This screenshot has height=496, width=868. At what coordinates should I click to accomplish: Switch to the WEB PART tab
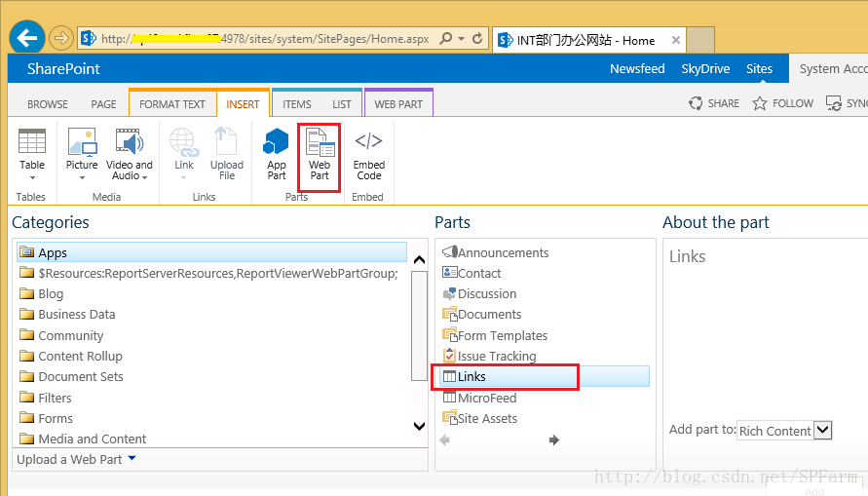tap(398, 104)
